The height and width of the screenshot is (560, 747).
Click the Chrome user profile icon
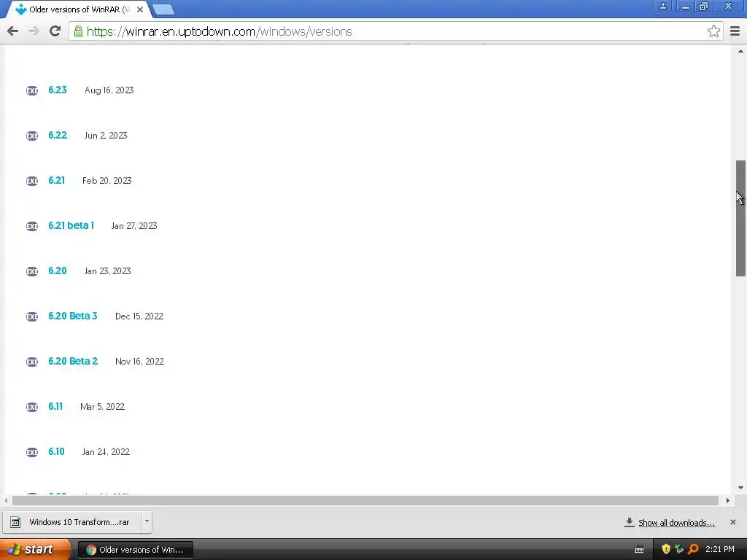[662, 6]
